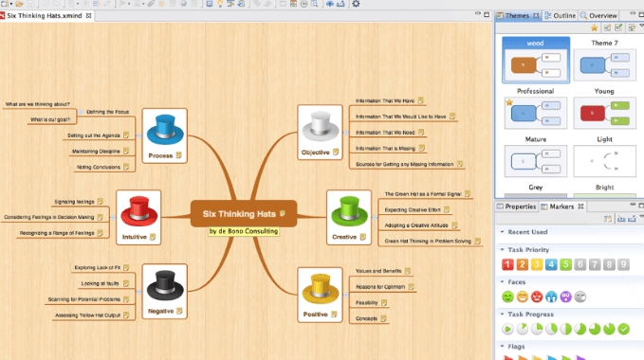Open the gear settings toolbar icon
The height and width of the screenshot is (360, 644).
(356, 4)
